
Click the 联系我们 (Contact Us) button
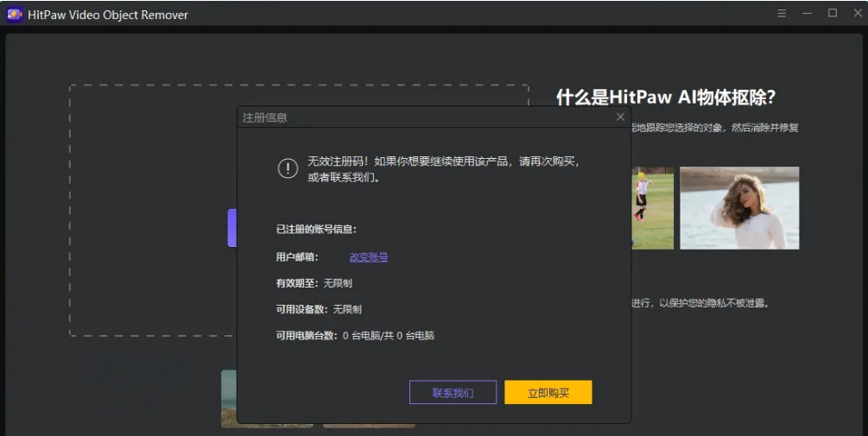(453, 392)
